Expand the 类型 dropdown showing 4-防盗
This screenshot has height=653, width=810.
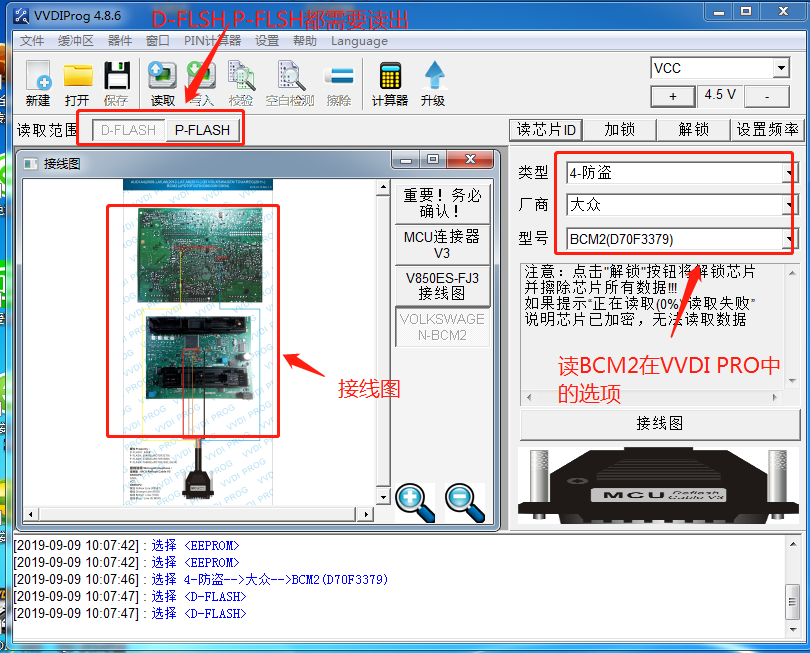(x=788, y=173)
